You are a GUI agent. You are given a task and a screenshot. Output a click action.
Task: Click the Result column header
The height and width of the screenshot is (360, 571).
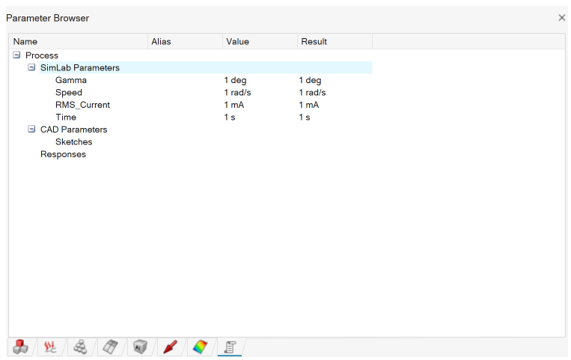click(x=335, y=41)
